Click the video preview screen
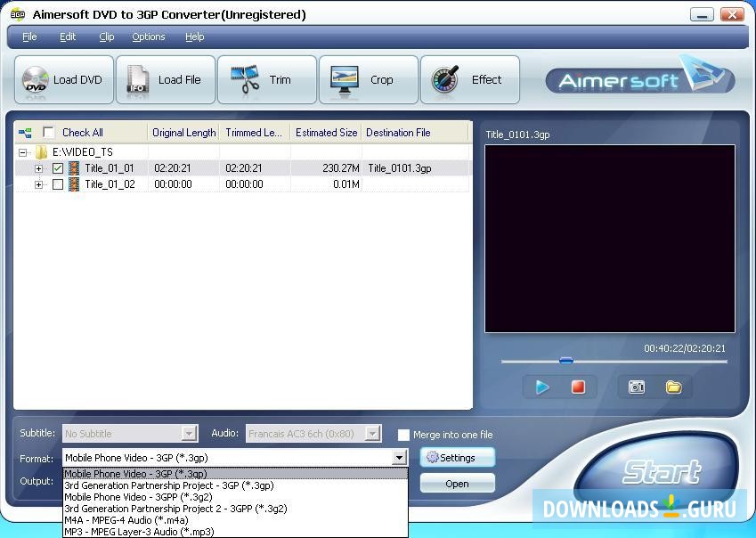The height and width of the screenshot is (538, 756). tap(610, 239)
